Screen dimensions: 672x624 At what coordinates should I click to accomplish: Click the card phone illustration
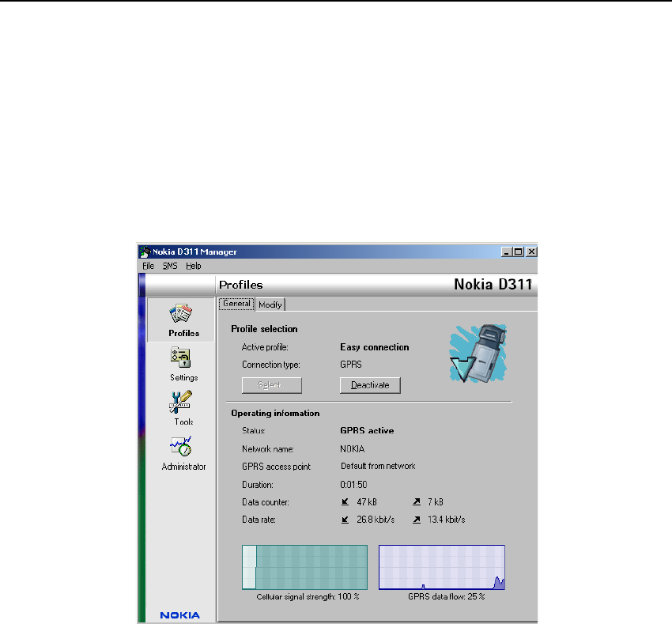click(x=478, y=354)
